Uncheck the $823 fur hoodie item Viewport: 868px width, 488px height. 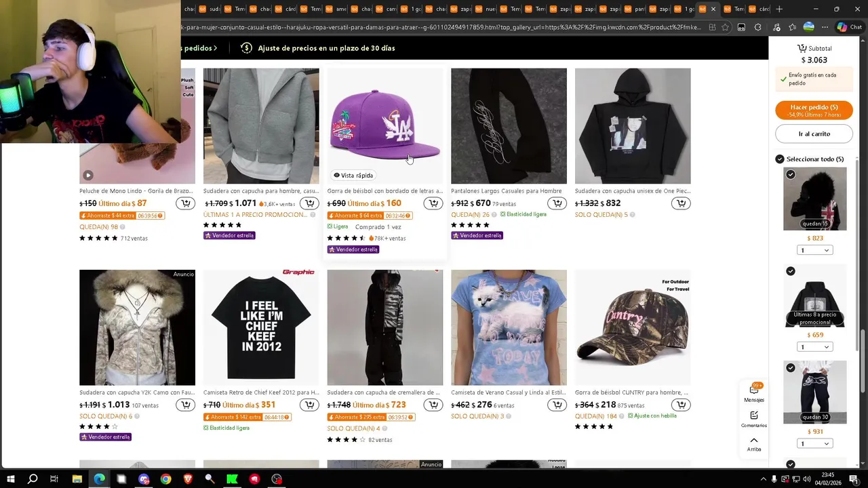point(791,175)
